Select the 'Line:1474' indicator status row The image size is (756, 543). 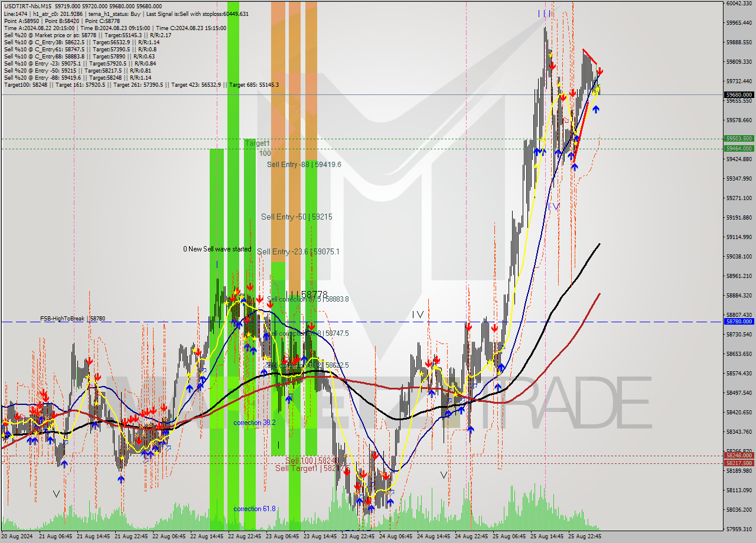126,14
